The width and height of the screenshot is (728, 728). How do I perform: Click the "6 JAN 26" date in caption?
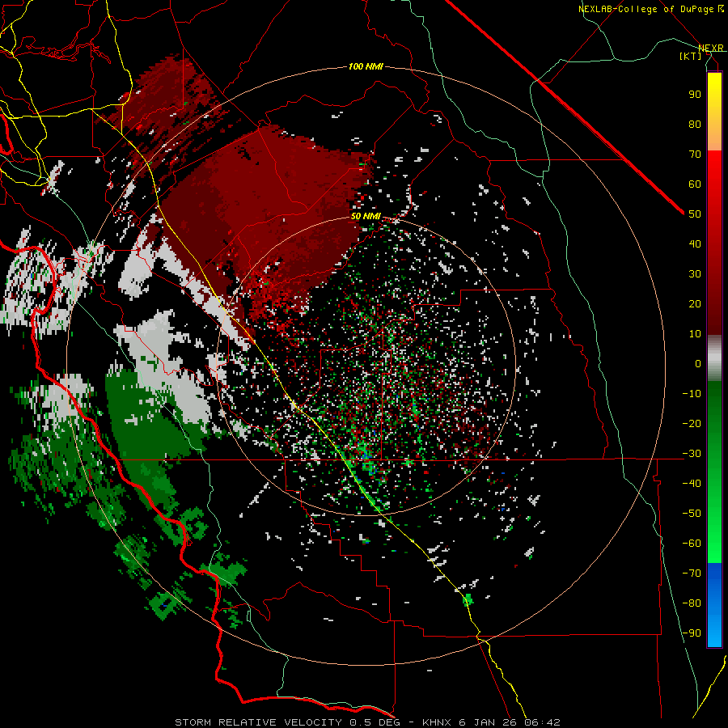click(488, 722)
